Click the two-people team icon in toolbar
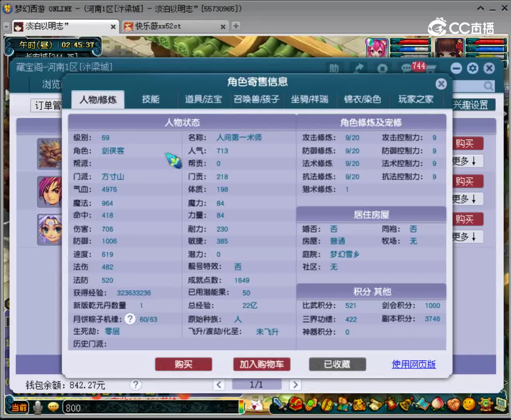Screen dimensions: 511x420 coord(343,404)
